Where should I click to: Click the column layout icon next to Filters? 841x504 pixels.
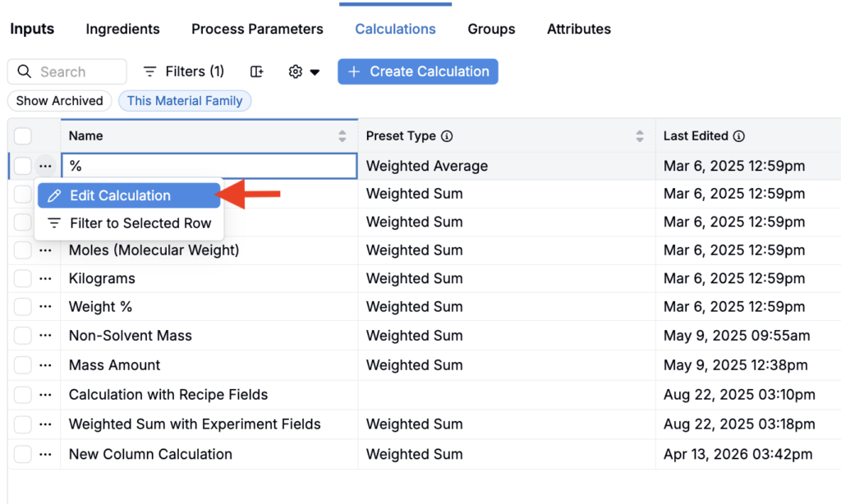coord(257,72)
